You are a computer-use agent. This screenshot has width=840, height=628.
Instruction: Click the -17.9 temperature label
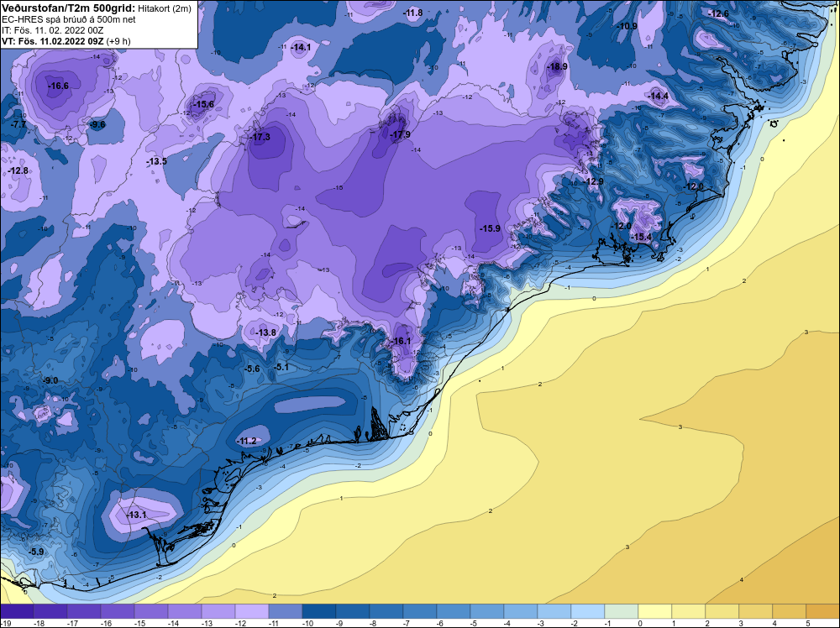pyautogui.click(x=400, y=134)
